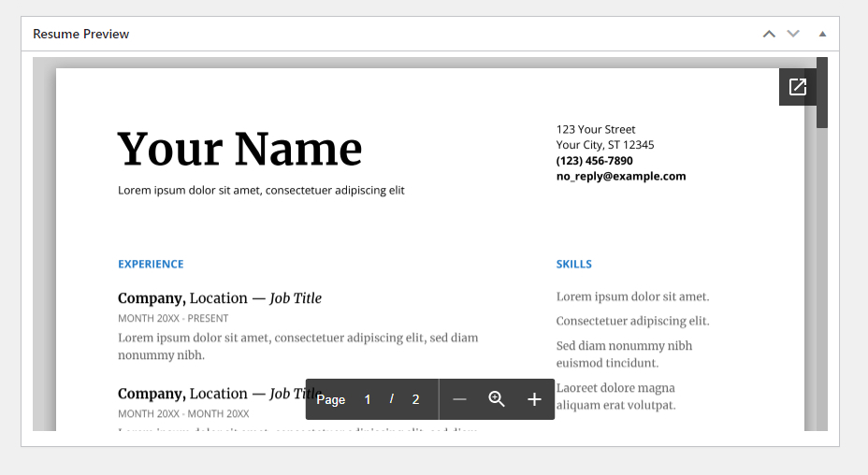Select the EXPERIENCE section heading
The width and height of the screenshot is (868, 475).
(151, 264)
